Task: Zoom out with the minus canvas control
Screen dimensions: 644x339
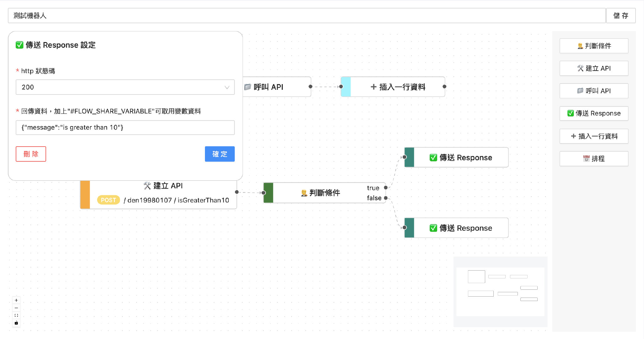Action: coord(16,308)
